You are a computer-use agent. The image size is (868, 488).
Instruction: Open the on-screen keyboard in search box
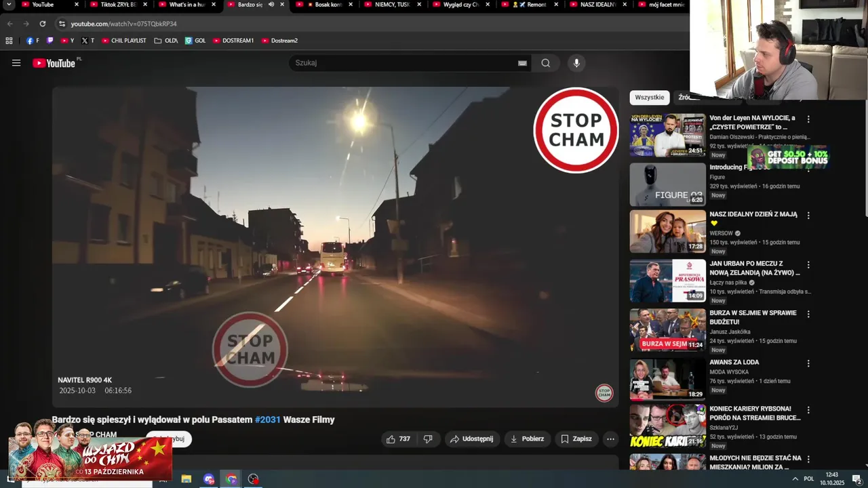(x=522, y=63)
